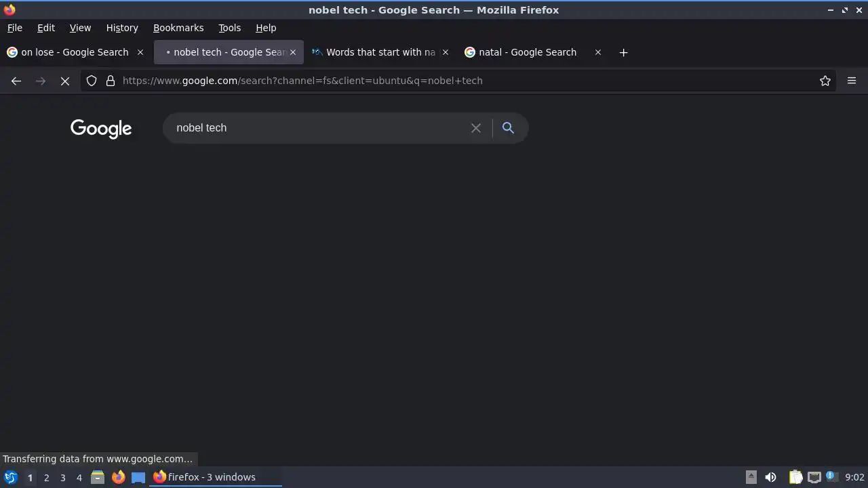Go back to the previous page
The width and height of the screenshot is (868, 488).
click(x=16, y=81)
